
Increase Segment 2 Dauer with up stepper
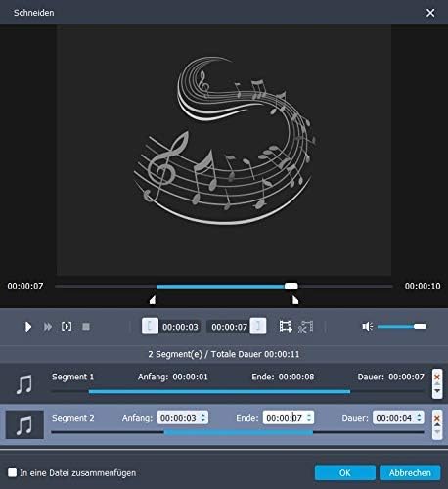(420, 415)
